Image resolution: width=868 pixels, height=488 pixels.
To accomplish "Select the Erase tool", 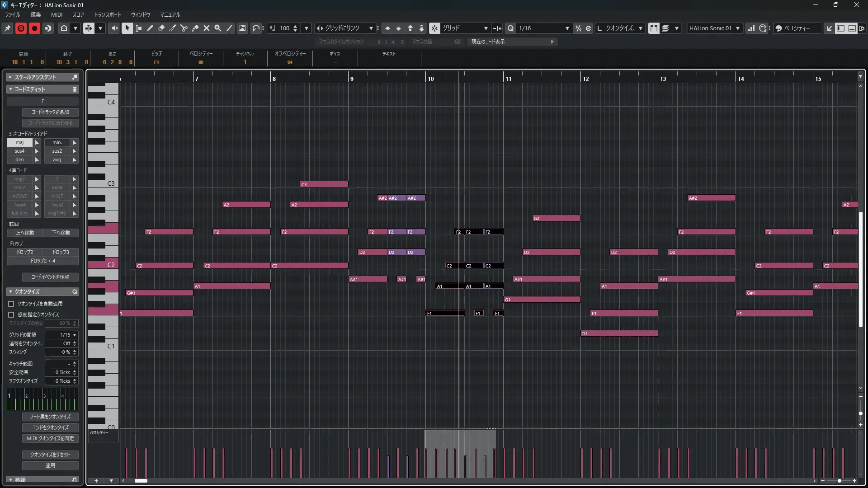I will [x=161, y=28].
